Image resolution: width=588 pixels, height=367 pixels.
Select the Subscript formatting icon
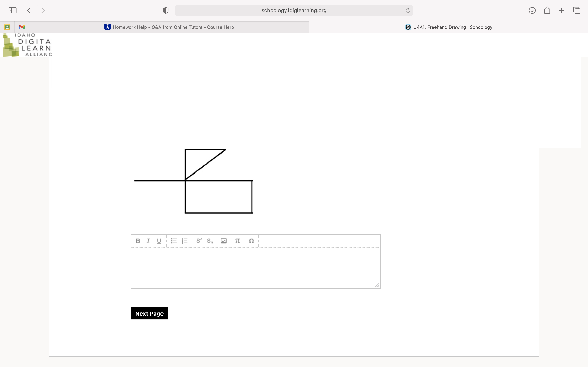tap(210, 241)
